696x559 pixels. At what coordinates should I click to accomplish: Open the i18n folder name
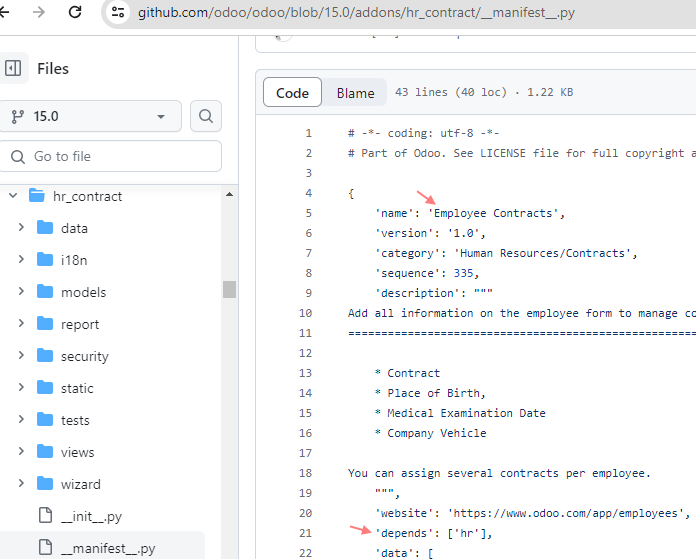point(74,260)
